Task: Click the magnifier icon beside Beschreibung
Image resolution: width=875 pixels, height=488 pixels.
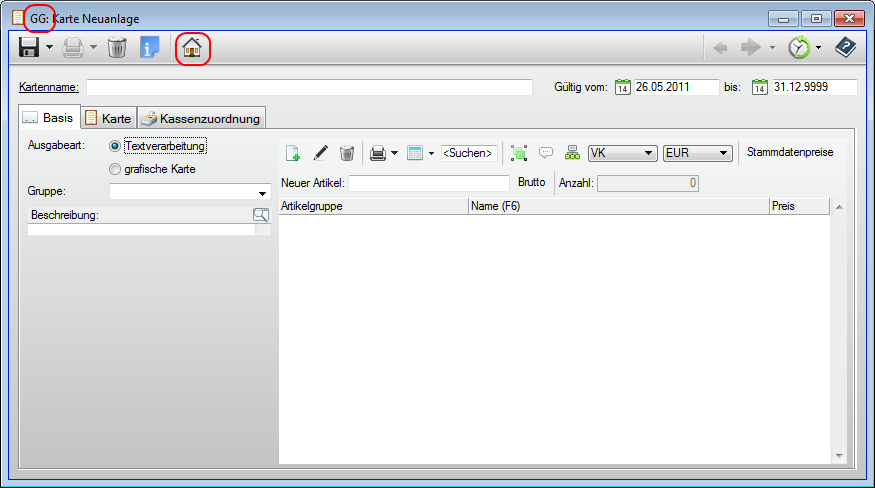Action: click(x=261, y=214)
